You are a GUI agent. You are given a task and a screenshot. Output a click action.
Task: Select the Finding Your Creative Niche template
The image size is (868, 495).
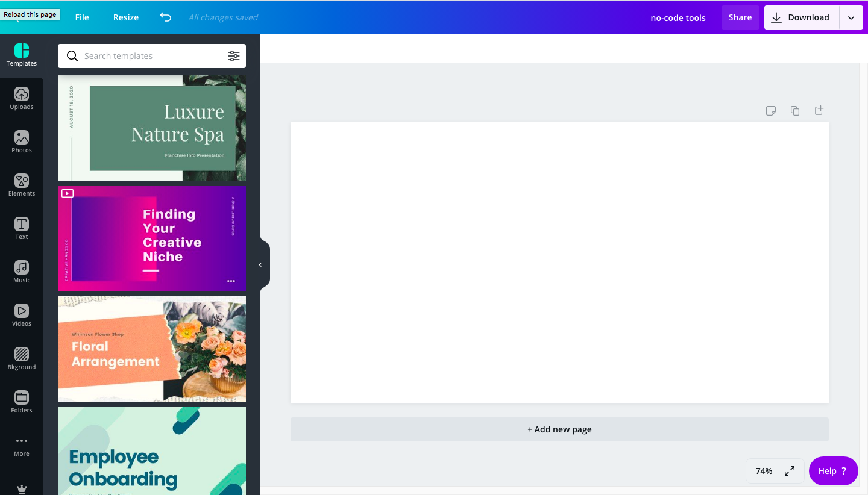(152, 238)
